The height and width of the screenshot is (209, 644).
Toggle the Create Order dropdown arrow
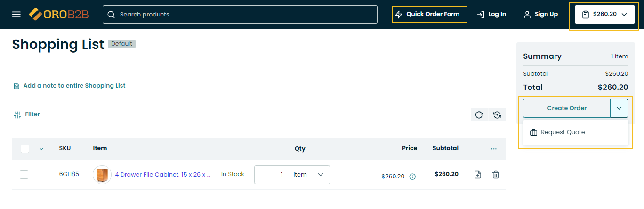click(619, 108)
